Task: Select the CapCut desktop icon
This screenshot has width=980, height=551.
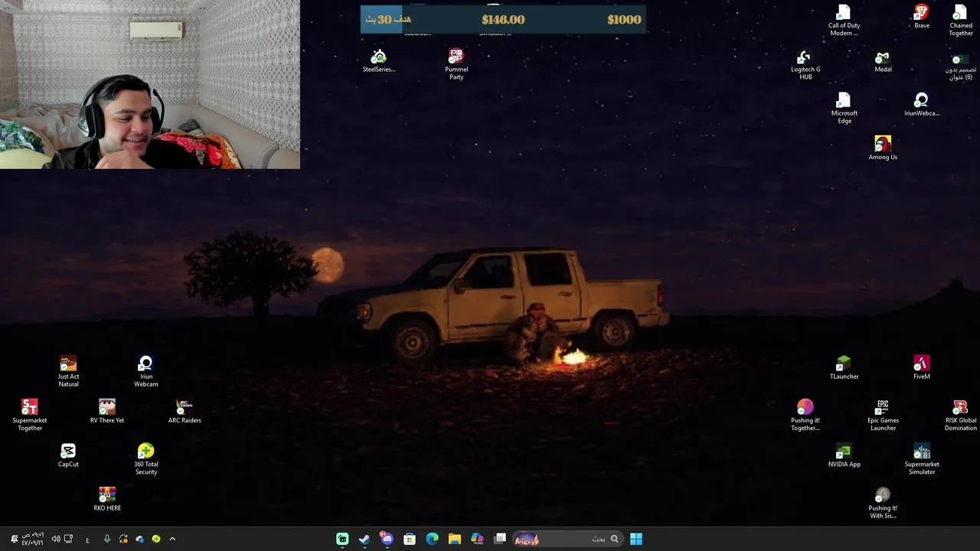Action: coord(68,455)
